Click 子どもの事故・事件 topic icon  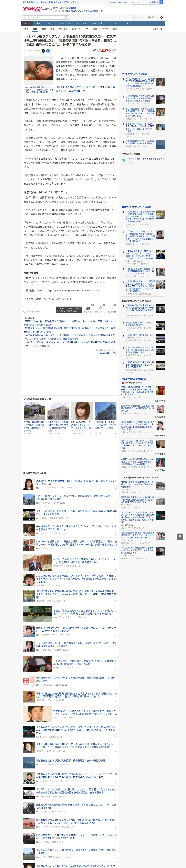[124, 160]
